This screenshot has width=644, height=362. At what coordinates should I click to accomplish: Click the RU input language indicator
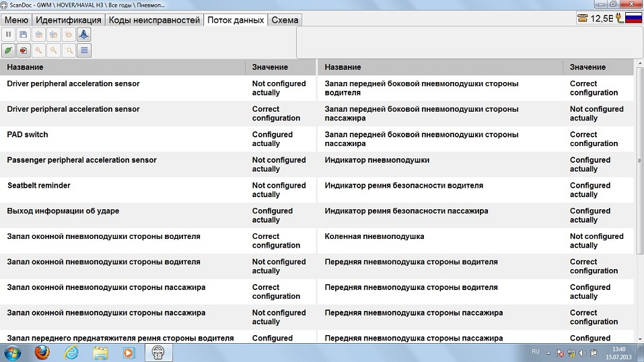coord(535,352)
